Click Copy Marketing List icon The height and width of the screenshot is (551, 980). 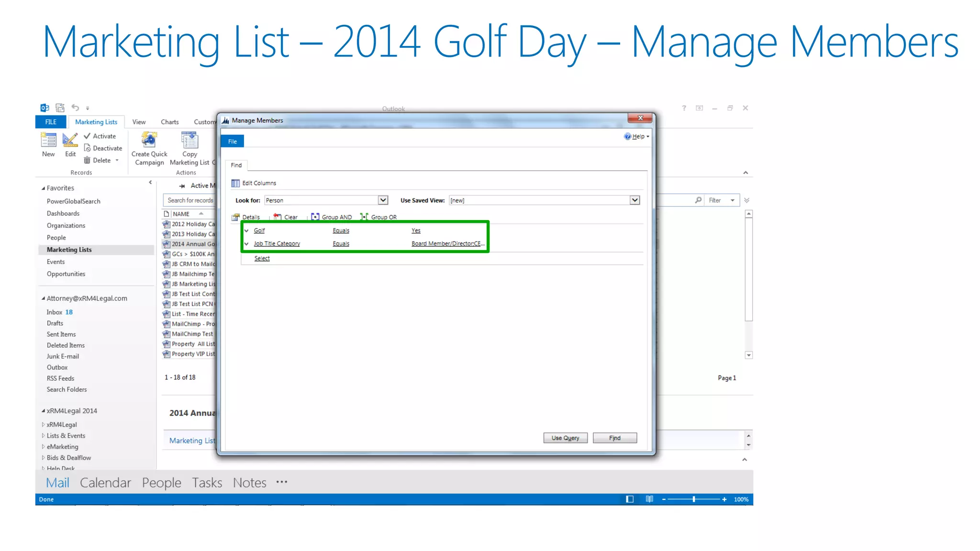pos(189,140)
